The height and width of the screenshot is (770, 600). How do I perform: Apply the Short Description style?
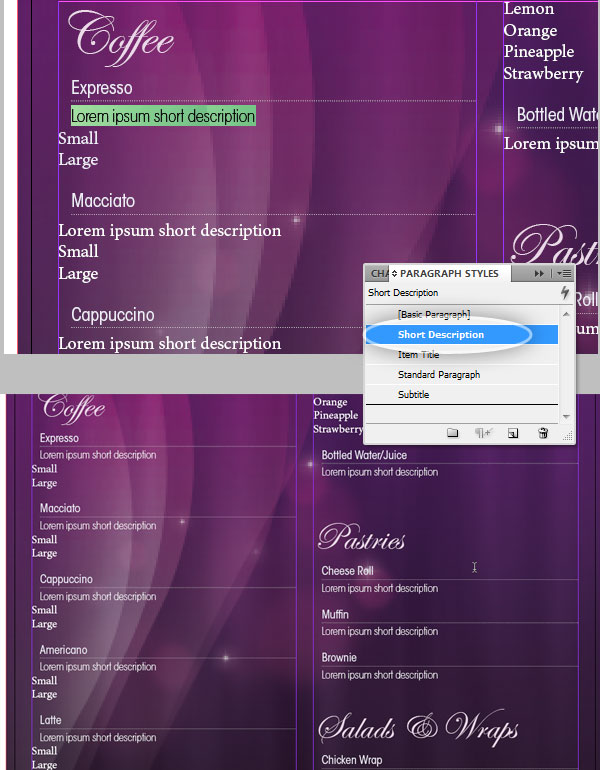coord(462,334)
